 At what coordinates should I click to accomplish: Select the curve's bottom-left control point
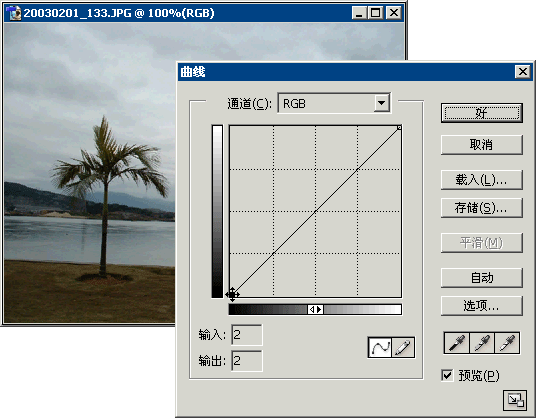click(x=232, y=294)
